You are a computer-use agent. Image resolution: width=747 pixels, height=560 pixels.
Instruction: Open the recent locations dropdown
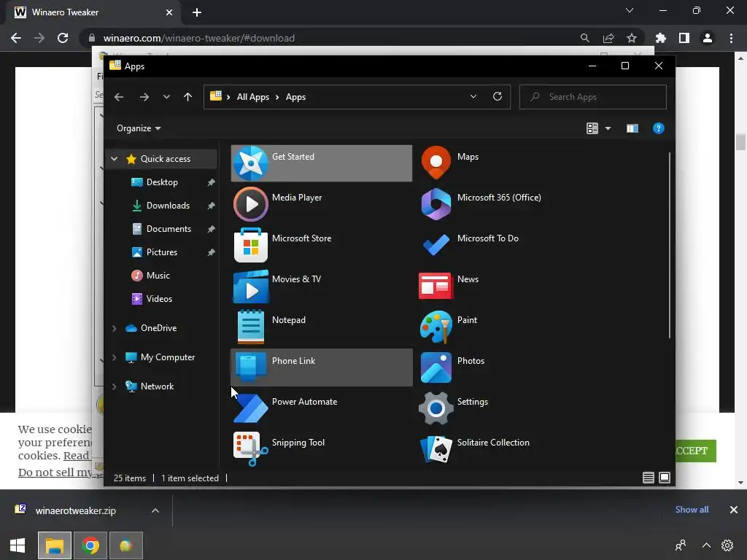[166, 97]
